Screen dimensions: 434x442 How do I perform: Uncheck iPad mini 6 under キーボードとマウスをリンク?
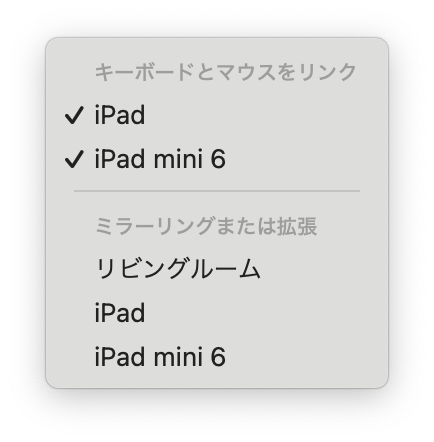[217, 159]
